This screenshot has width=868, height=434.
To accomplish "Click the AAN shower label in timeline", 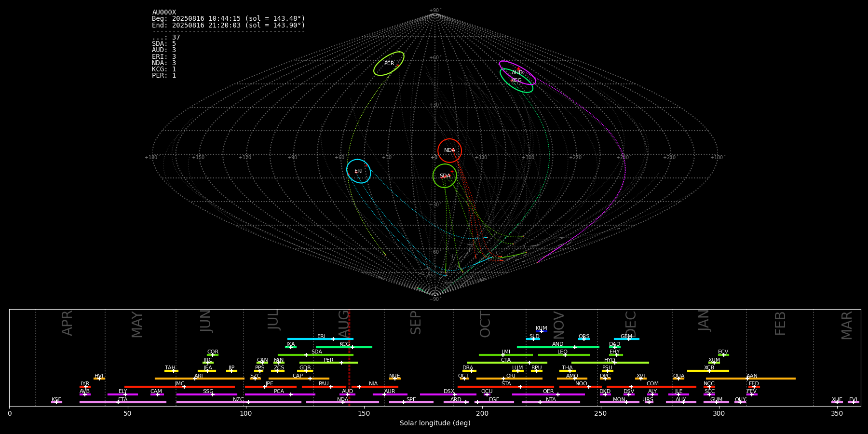I will [752, 376].
